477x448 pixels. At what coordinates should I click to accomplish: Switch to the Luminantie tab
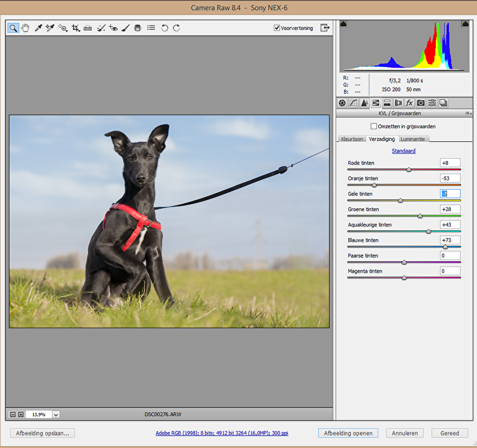pos(413,139)
